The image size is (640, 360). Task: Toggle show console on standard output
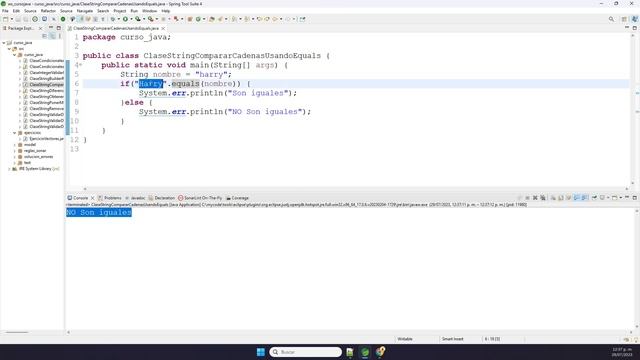pyautogui.click(x=576, y=198)
